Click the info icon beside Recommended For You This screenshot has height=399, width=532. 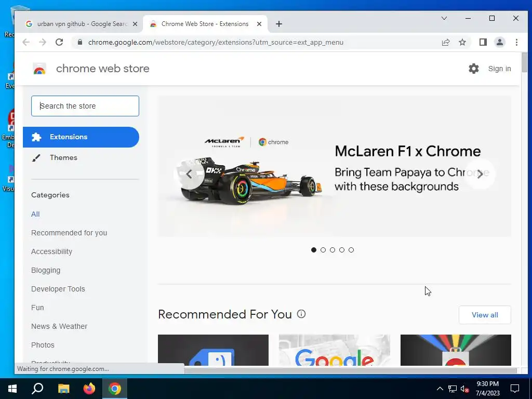(301, 314)
